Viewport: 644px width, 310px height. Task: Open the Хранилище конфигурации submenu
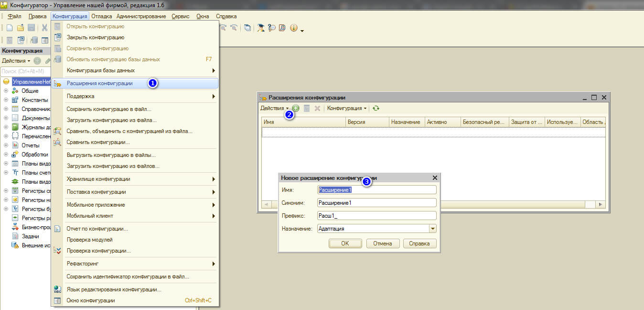[x=135, y=179]
